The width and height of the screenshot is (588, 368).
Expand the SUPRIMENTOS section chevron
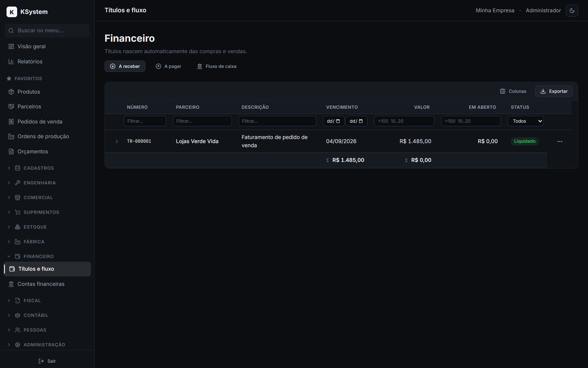click(x=9, y=212)
